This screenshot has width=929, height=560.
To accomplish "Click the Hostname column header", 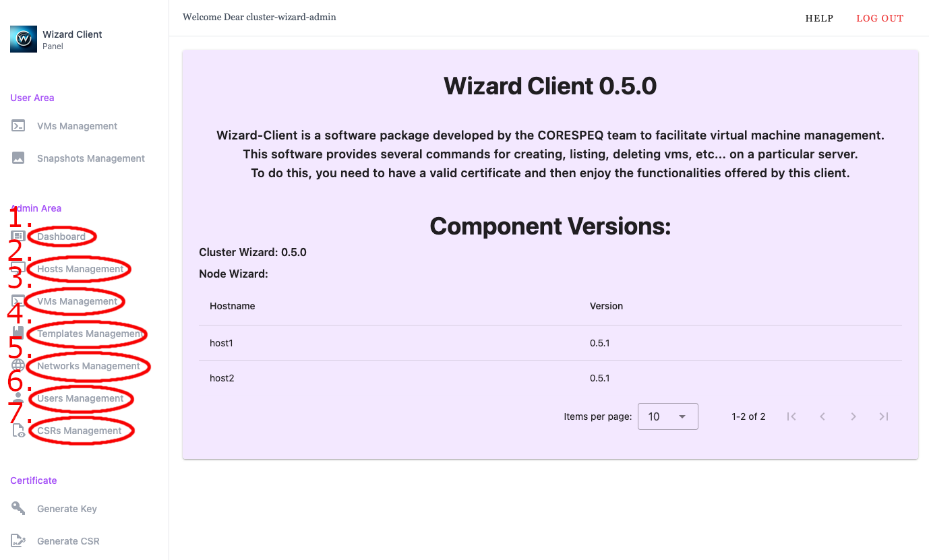I will 232,306.
